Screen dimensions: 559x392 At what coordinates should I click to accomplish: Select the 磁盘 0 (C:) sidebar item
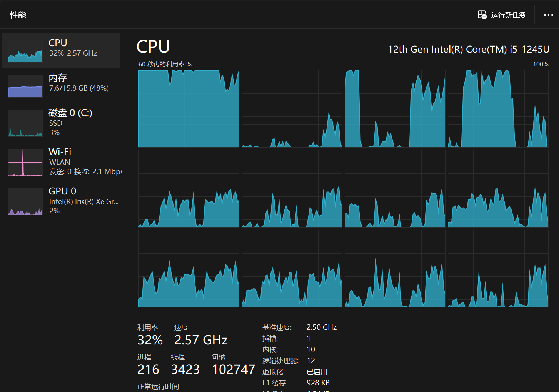tap(61, 123)
